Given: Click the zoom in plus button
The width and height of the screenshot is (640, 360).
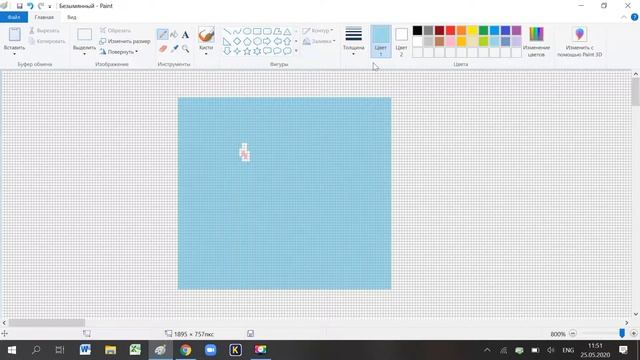Looking at the screenshot, I should (x=633, y=333).
